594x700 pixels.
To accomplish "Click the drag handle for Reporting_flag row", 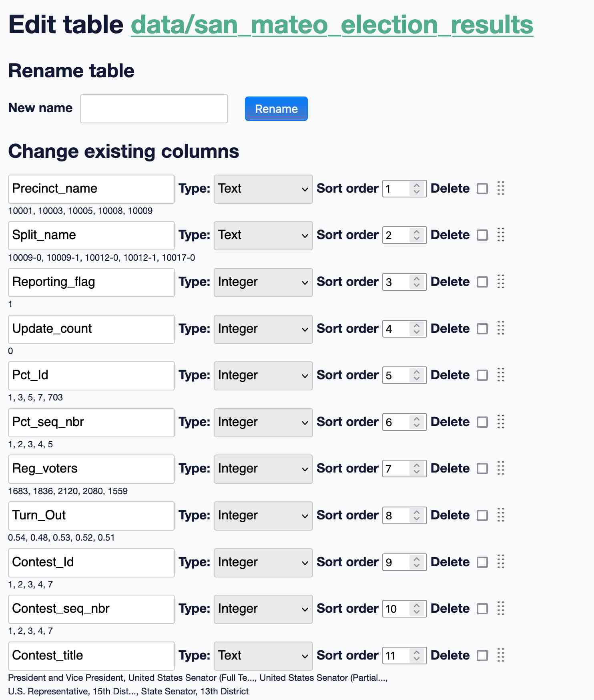I will click(x=501, y=282).
